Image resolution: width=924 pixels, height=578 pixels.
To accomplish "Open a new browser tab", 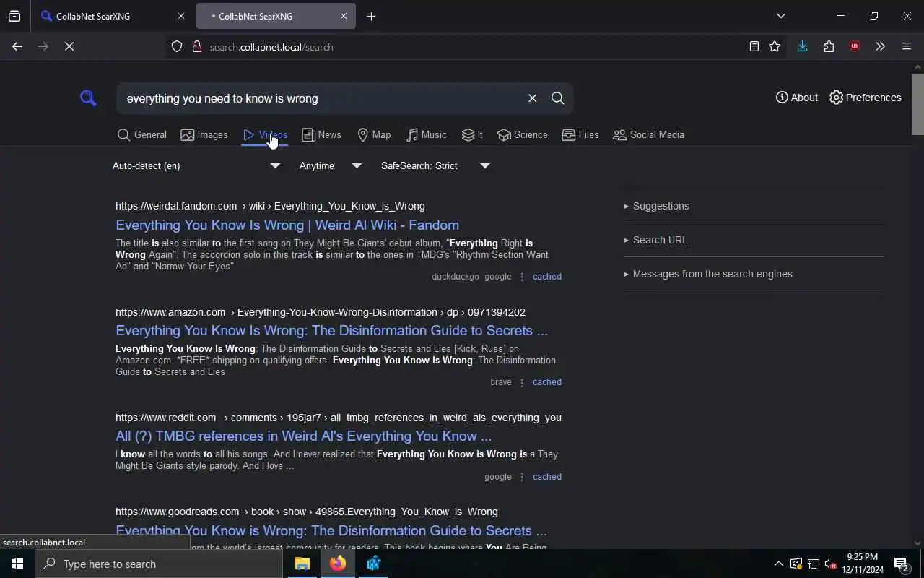I will [371, 16].
